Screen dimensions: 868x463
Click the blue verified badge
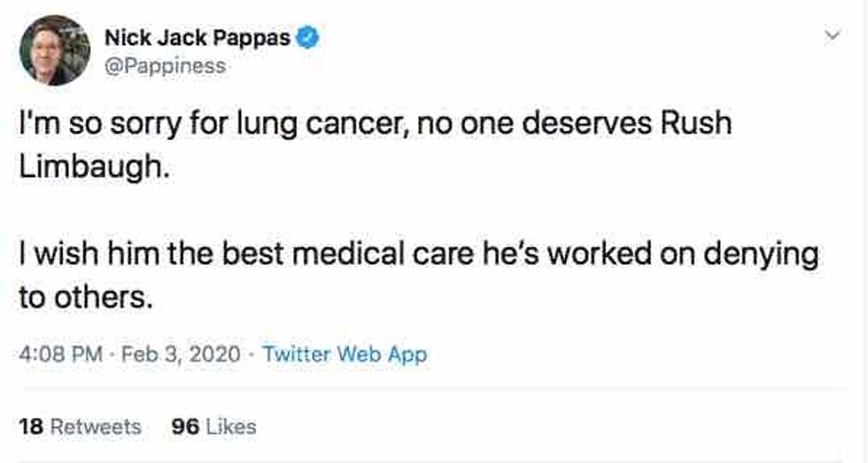click(307, 38)
